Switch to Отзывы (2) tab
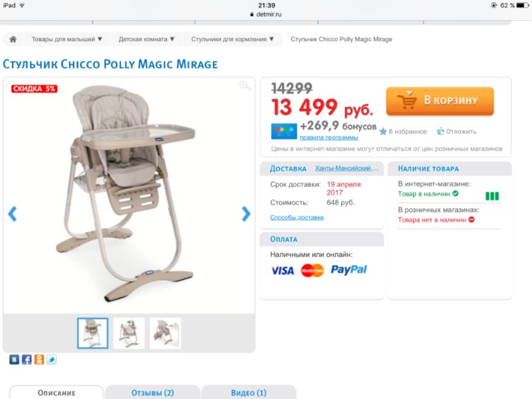The image size is (532, 399). pyautogui.click(x=153, y=393)
